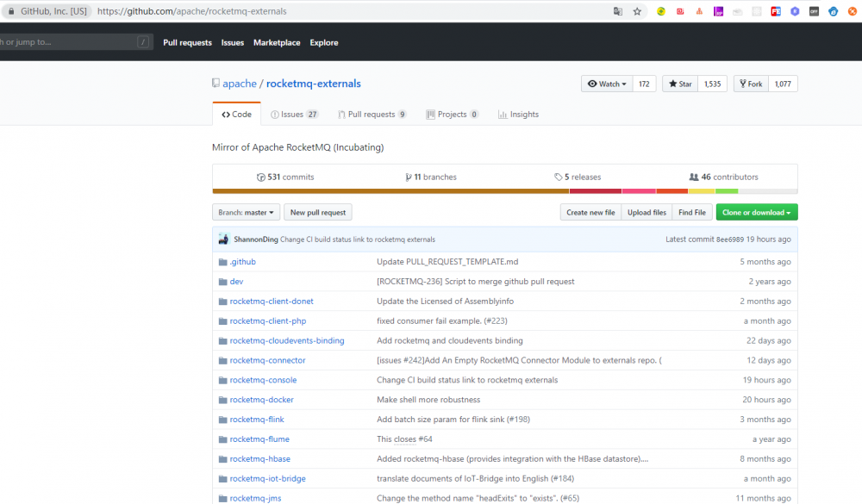The width and height of the screenshot is (862, 504).
Task: Open the apache owner link
Action: click(240, 84)
